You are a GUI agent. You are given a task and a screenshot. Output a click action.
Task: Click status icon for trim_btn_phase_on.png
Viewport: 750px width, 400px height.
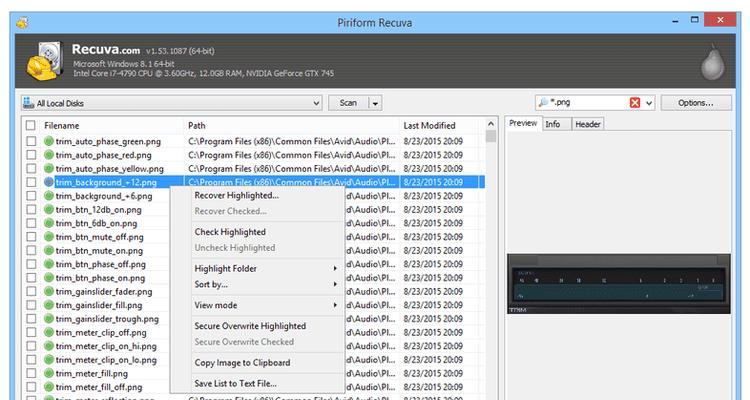[x=48, y=278]
